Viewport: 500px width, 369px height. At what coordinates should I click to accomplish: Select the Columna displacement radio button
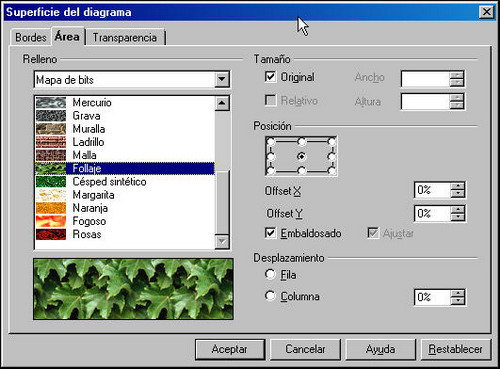click(x=270, y=296)
